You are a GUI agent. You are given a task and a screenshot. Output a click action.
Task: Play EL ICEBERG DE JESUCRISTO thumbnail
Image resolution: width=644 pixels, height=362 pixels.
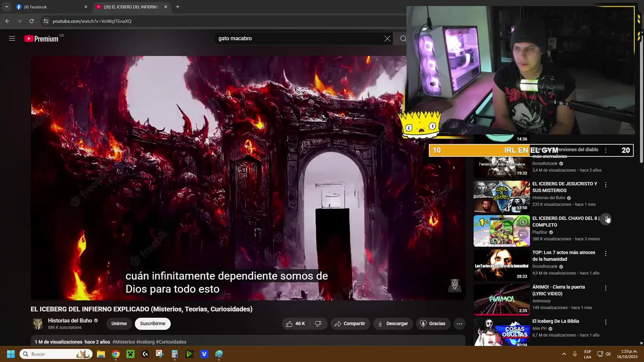pyautogui.click(x=502, y=197)
